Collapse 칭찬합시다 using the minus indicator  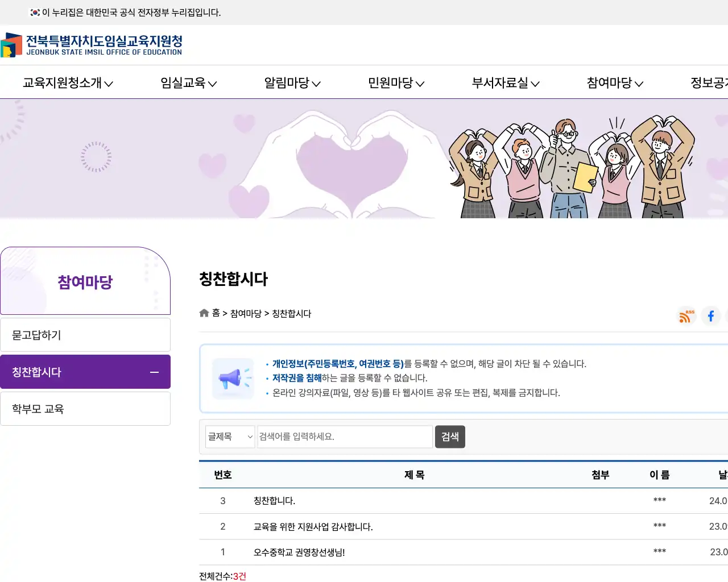[154, 372]
